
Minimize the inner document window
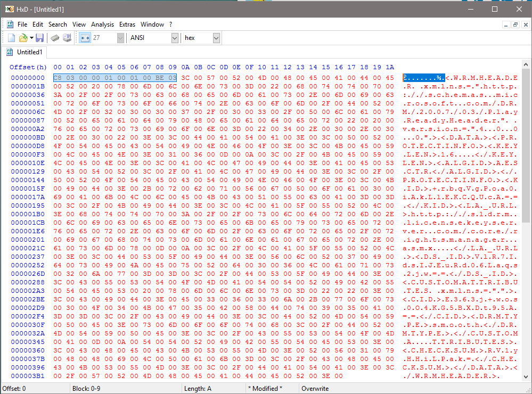click(x=506, y=24)
